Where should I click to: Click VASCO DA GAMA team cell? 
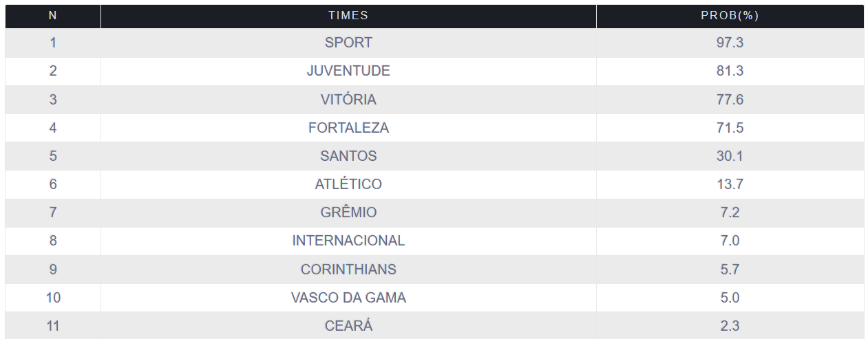(x=348, y=298)
